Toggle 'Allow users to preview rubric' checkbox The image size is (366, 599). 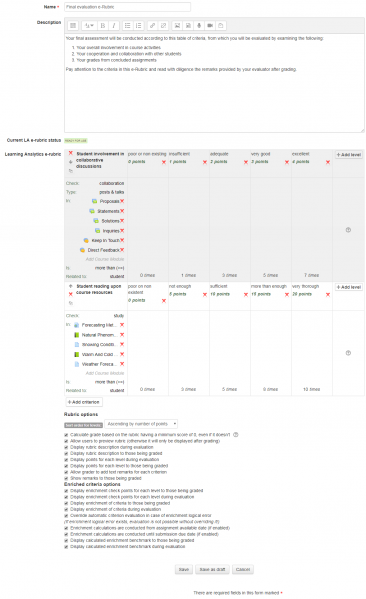pyautogui.click(x=66, y=441)
